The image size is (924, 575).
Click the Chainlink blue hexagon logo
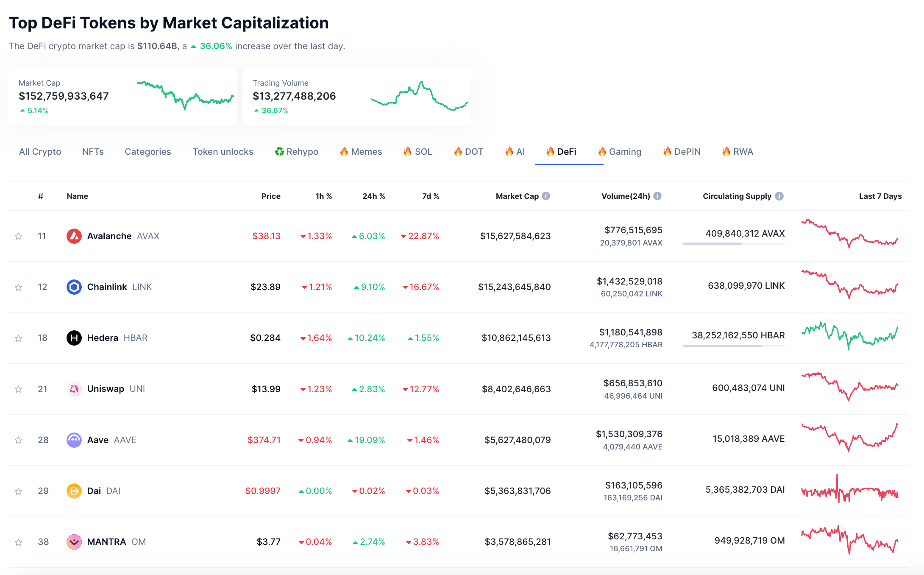(74, 287)
